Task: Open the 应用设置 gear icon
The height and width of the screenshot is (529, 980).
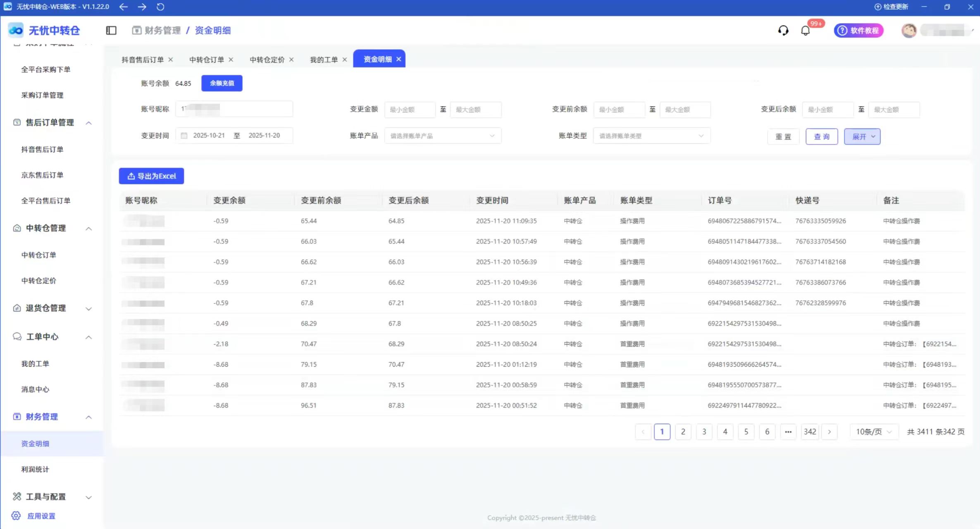Action: click(16, 516)
